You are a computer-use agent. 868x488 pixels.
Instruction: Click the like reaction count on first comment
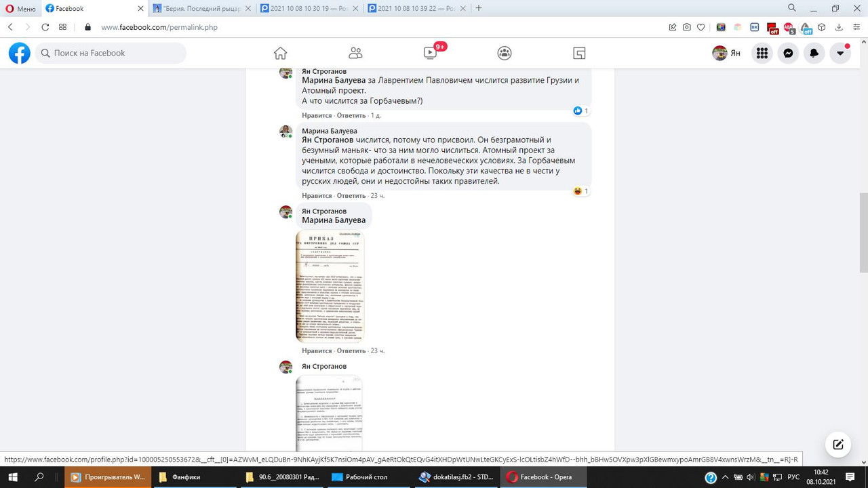pyautogui.click(x=580, y=110)
